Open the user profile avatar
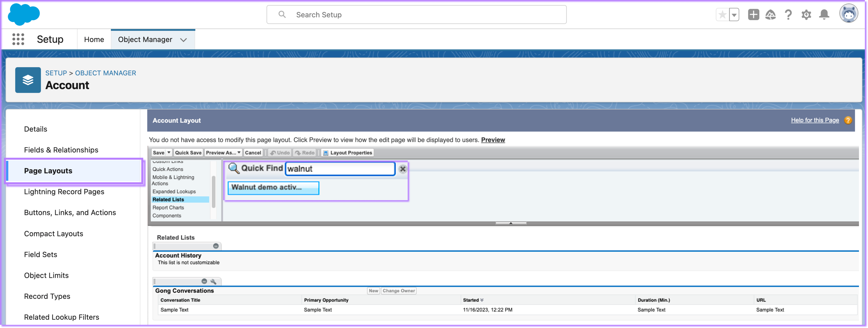 tap(848, 13)
